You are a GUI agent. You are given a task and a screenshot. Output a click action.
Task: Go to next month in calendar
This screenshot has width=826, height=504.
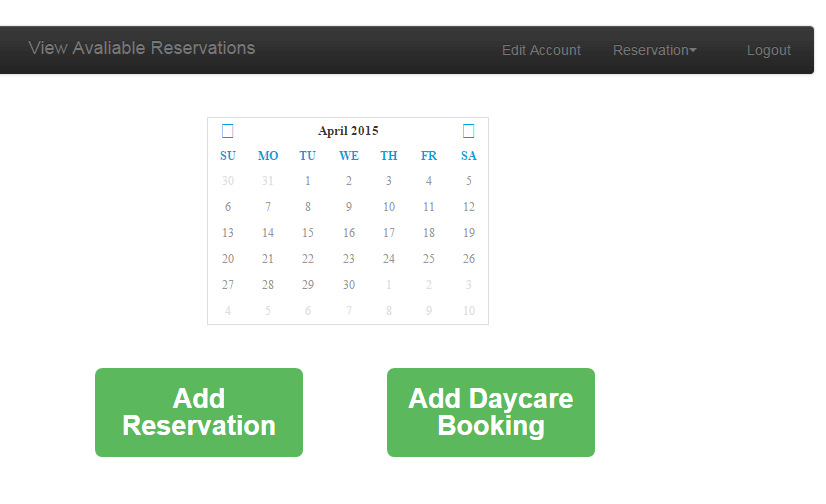point(468,131)
